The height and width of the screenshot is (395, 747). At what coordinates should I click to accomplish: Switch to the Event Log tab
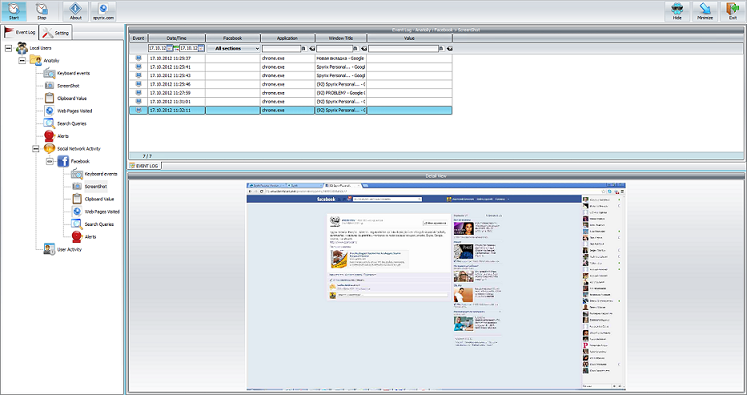click(x=20, y=32)
